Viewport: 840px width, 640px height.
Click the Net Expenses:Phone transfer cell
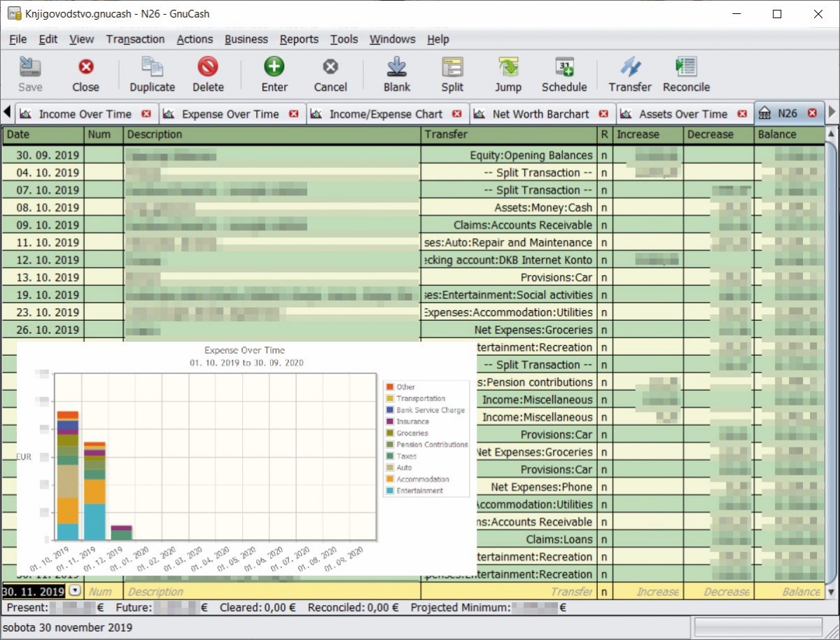click(536, 487)
